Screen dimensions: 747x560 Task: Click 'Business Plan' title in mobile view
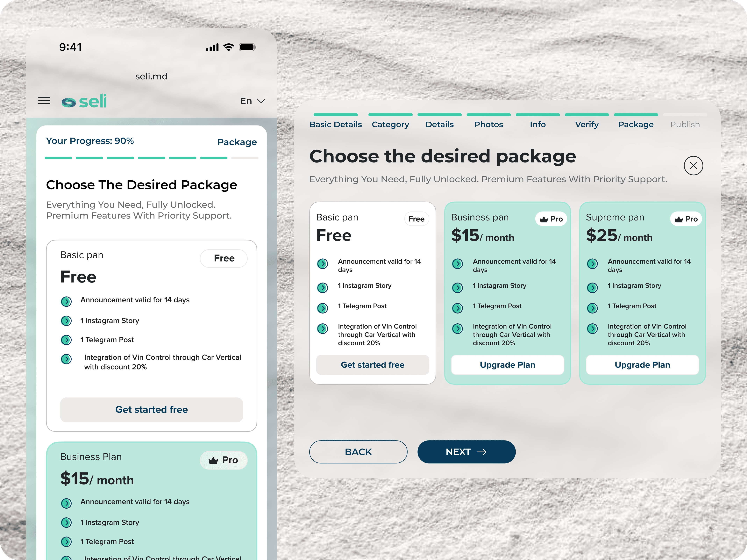coord(91,457)
